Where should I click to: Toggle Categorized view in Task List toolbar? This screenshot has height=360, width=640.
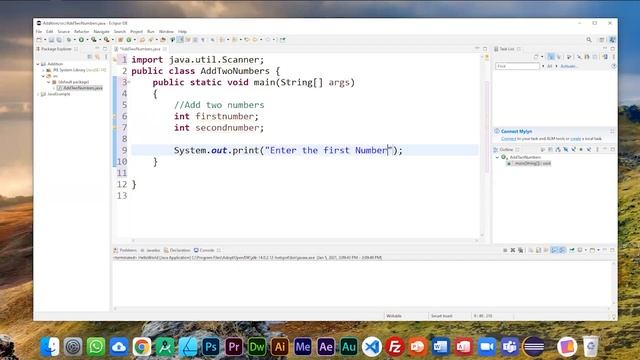(x=551, y=57)
